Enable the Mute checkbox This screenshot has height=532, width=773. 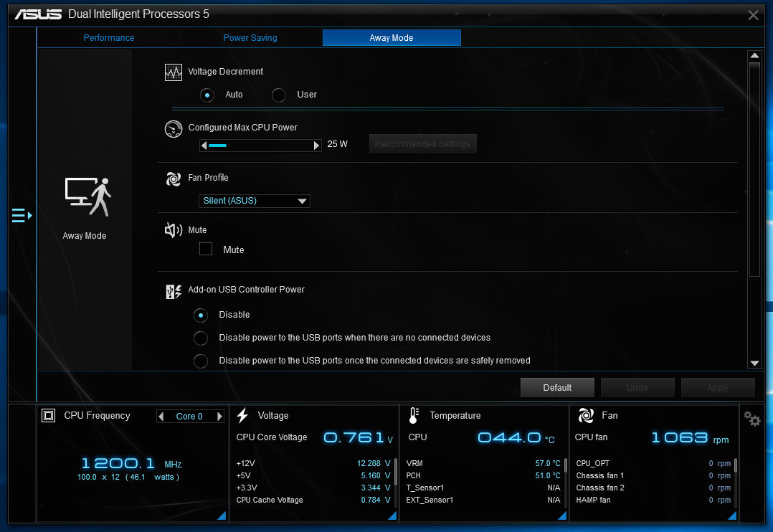tap(206, 249)
